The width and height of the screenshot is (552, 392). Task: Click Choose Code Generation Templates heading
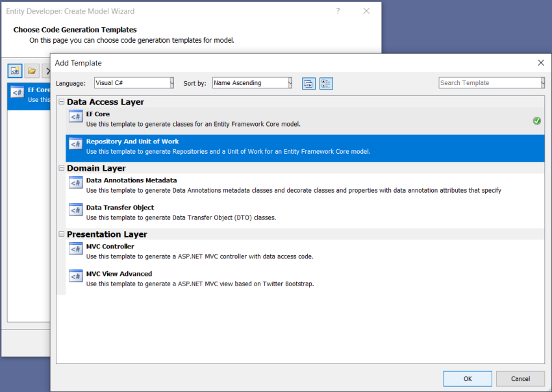point(75,30)
